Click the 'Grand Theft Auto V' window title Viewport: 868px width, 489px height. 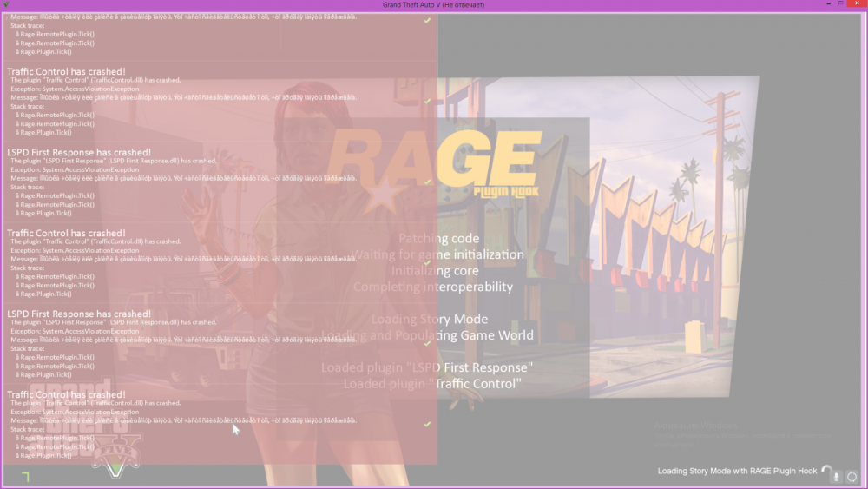pyautogui.click(x=433, y=5)
